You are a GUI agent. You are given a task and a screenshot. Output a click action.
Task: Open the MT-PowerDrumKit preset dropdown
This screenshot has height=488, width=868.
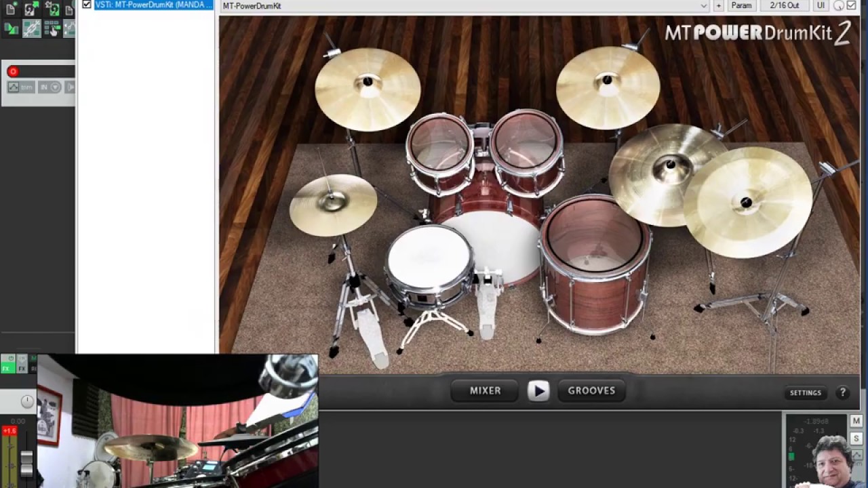[465, 5]
